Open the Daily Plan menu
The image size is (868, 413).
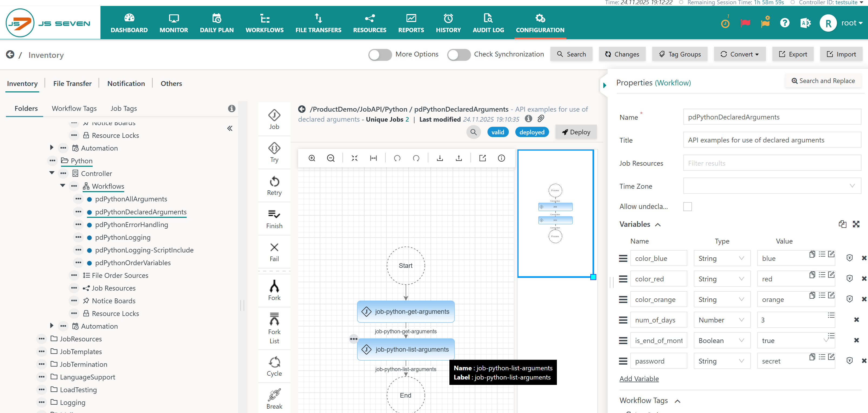216,23
